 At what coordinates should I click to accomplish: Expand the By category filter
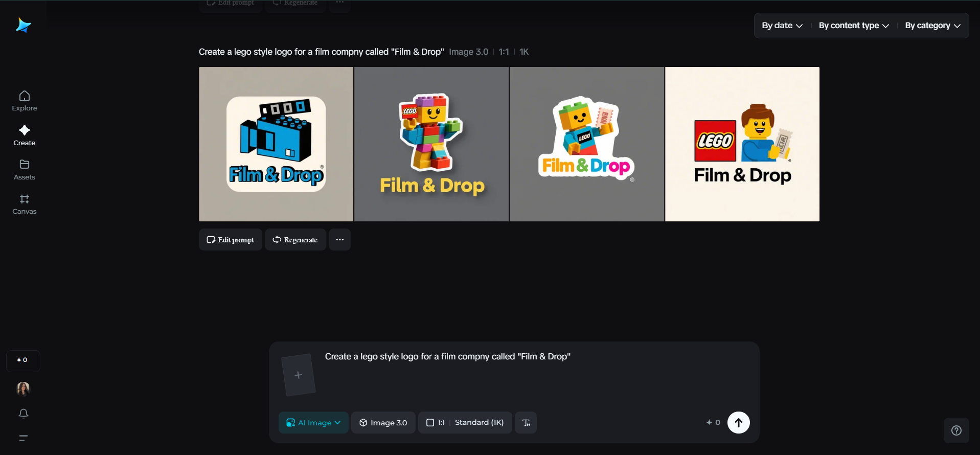[933, 26]
